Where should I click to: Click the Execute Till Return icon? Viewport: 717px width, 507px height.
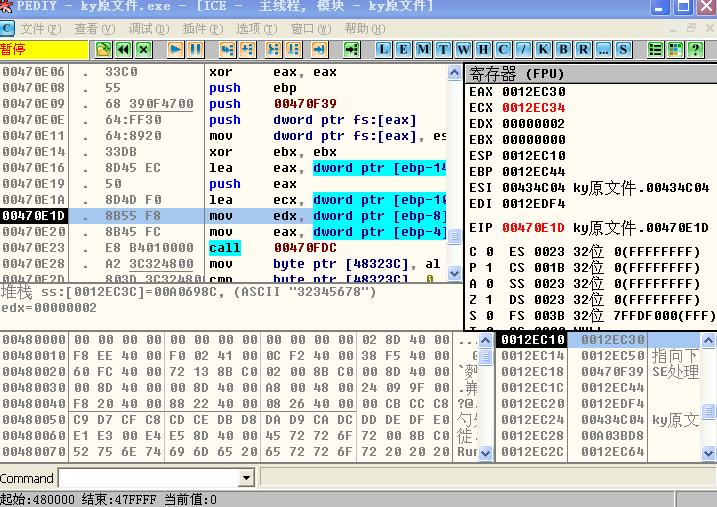(x=320, y=49)
